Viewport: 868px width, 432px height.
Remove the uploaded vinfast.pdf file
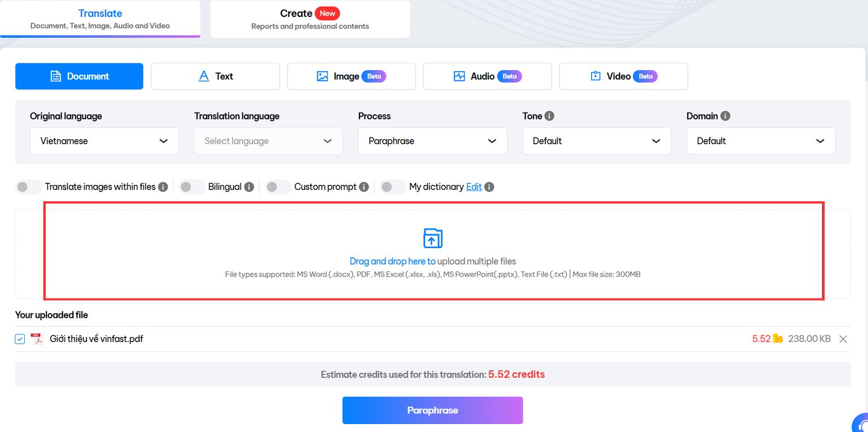coord(843,339)
